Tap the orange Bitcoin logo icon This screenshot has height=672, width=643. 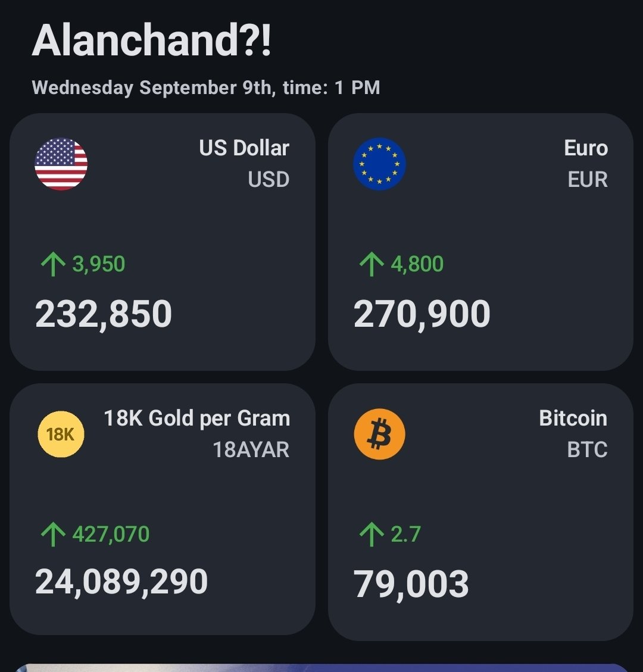(379, 434)
